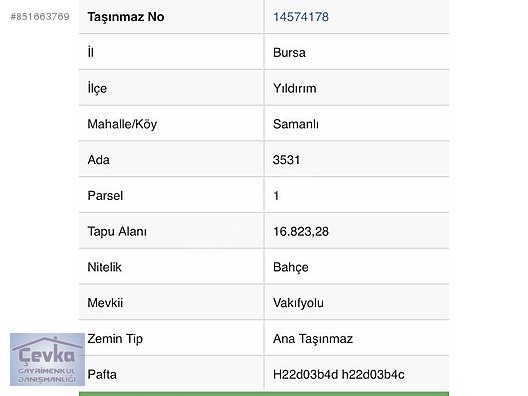Screen dimensions: 528x396
Task: Click the Tapu Alanı row label
Action: tap(117, 231)
